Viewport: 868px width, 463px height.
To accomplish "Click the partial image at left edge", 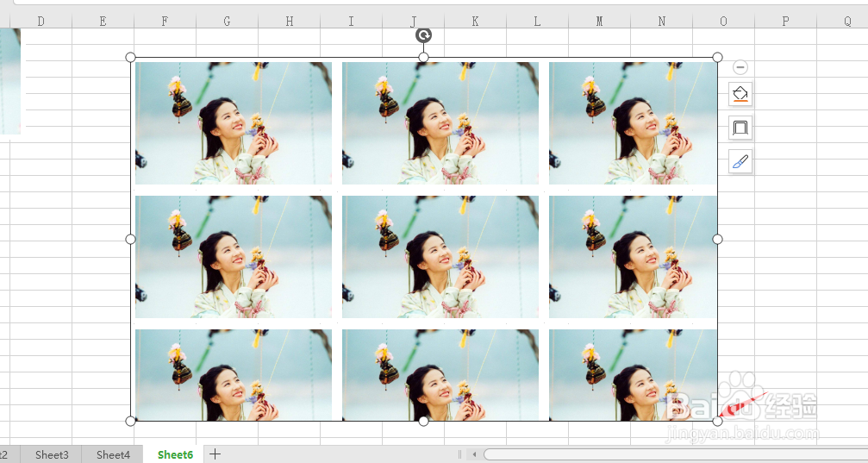I will coord(10,81).
